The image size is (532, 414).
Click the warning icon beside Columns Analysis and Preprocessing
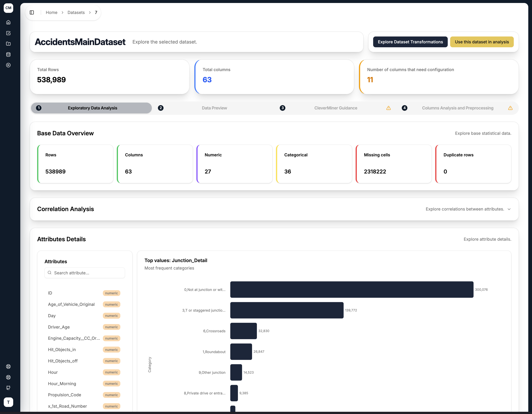pyautogui.click(x=510, y=108)
